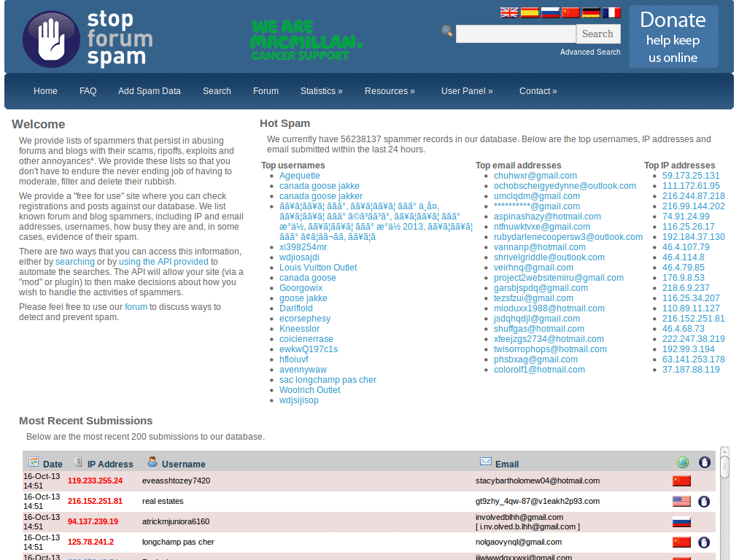Focus the header search text field

tap(516, 34)
